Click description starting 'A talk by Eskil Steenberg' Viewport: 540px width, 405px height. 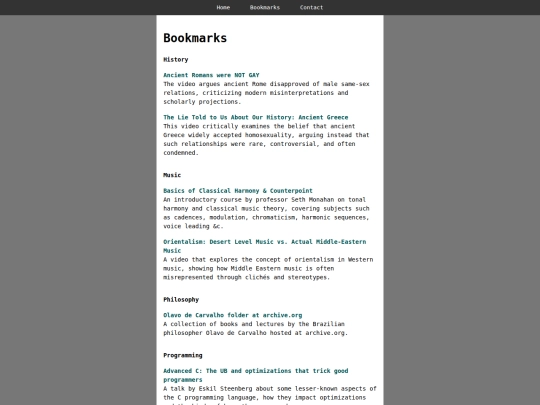[x=270, y=395]
